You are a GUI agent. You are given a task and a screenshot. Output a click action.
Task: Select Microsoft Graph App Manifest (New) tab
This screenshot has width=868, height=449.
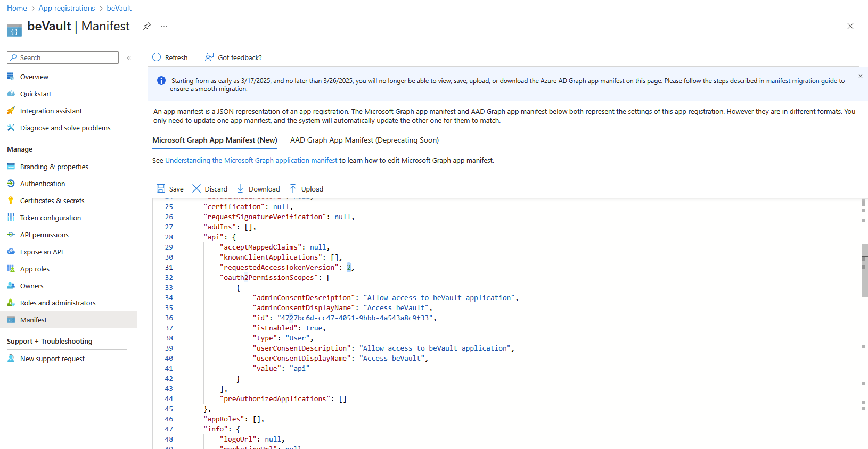[x=215, y=140]
